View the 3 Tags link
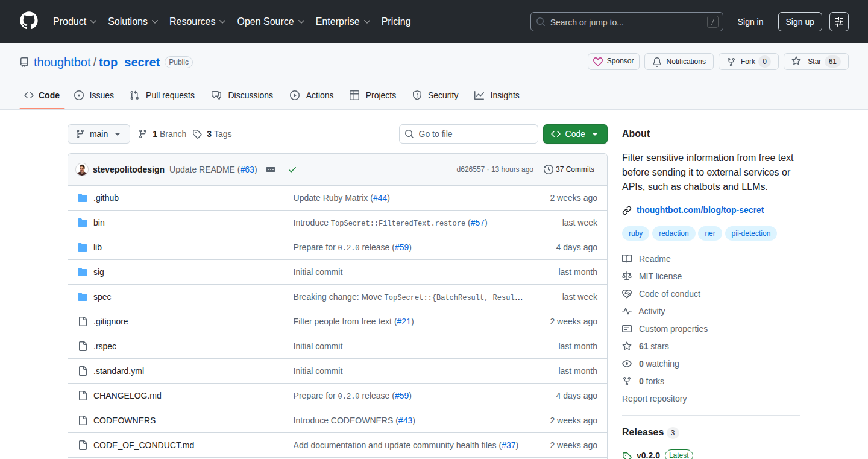 [212, 134]
